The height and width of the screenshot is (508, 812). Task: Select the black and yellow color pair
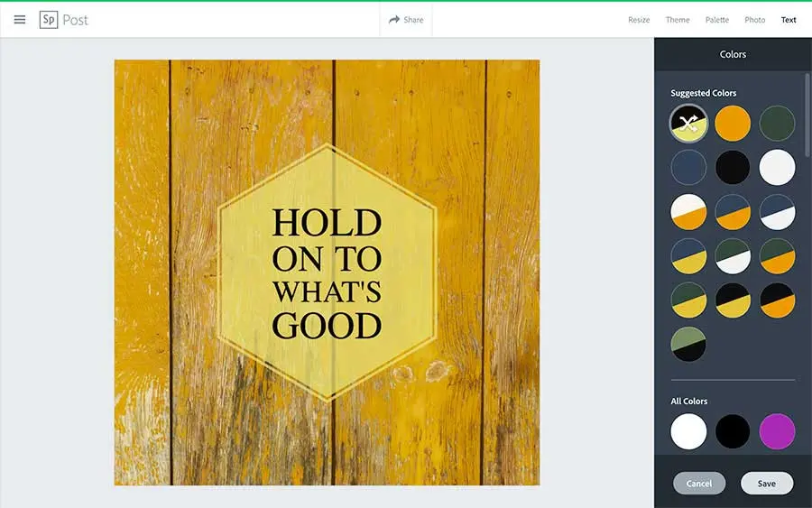733,300
